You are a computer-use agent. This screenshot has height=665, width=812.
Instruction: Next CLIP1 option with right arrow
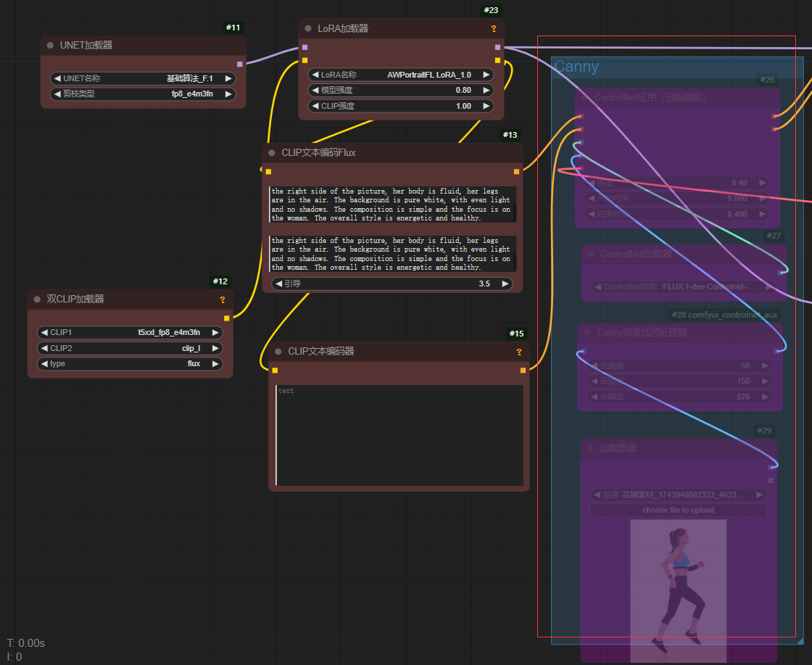215,332
